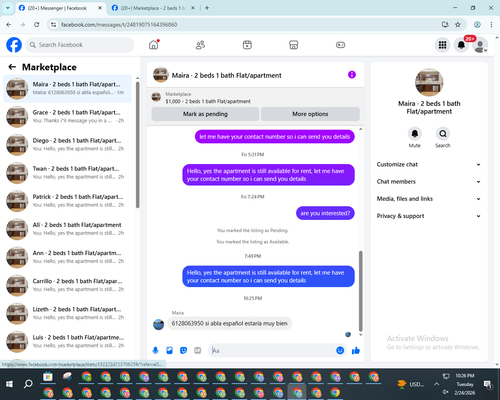
Task: Open the Gaming icon in top navigation
Action: [340, 45]
